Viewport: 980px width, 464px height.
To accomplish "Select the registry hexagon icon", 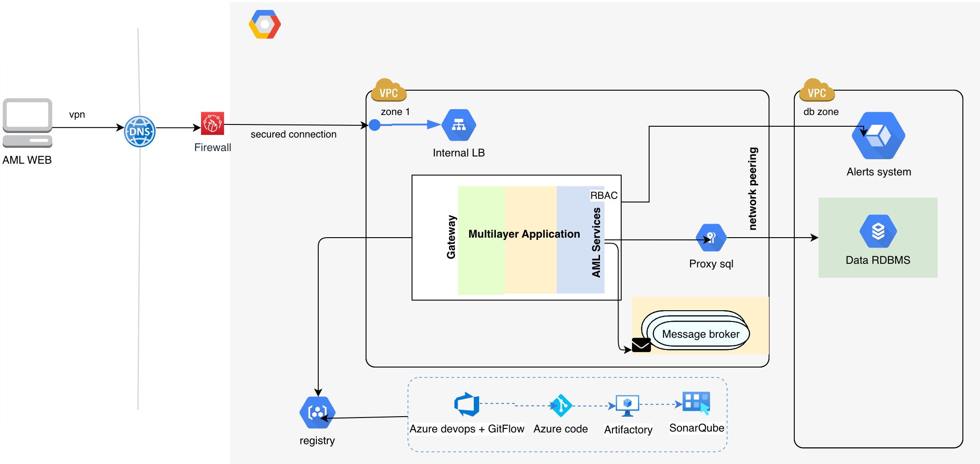I will 317,412.
